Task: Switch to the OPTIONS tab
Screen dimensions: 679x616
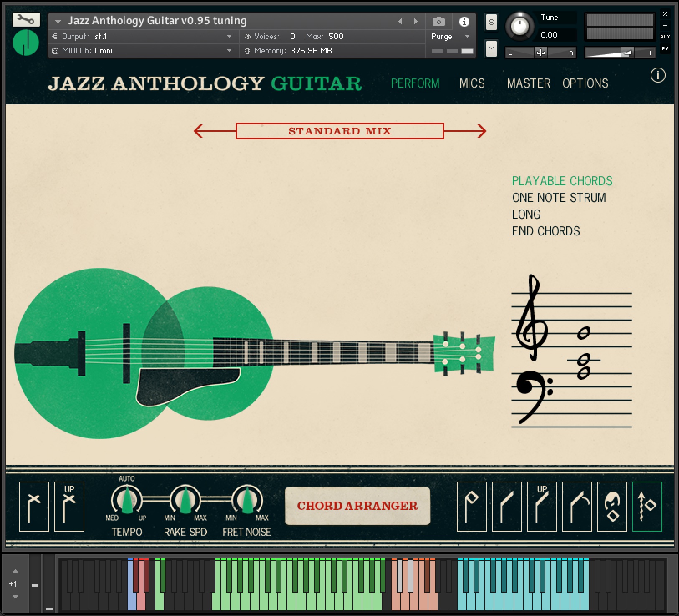Action: [x=585, y=83]
